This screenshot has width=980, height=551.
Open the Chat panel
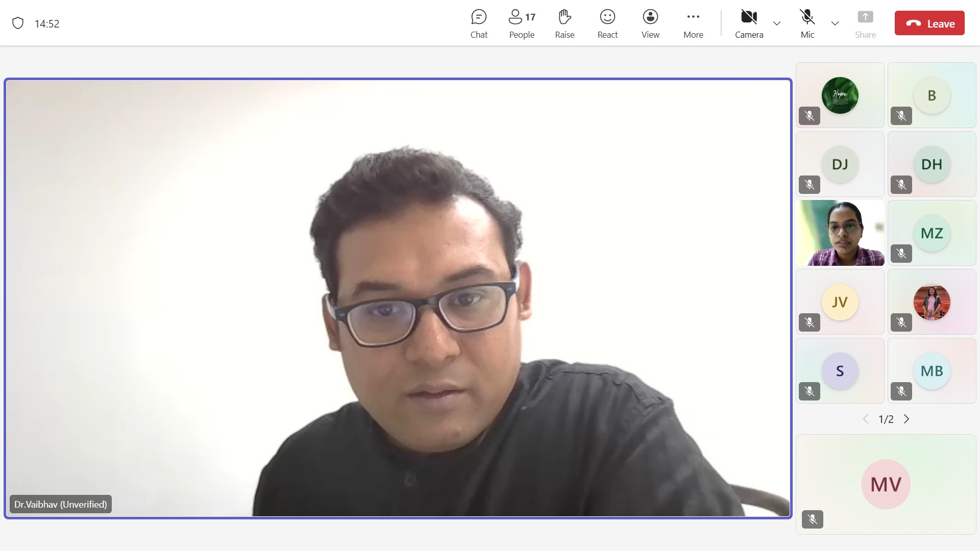coord(479,23)
